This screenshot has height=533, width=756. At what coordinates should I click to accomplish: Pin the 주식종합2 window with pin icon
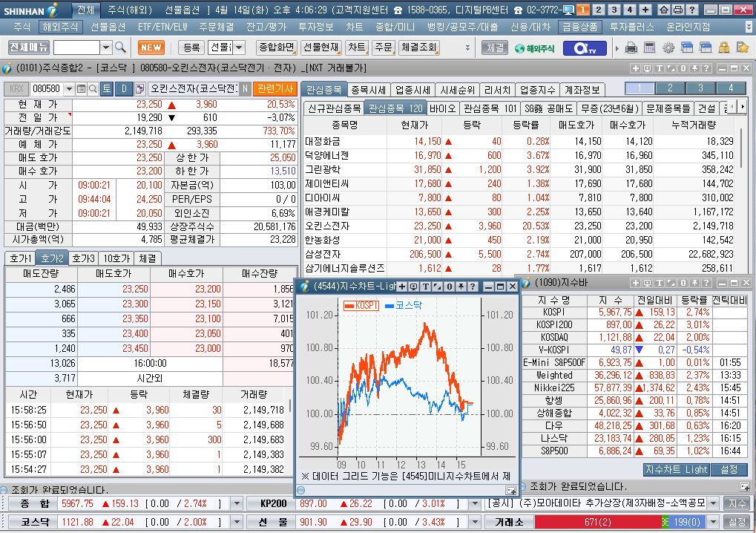pos(694,68)
